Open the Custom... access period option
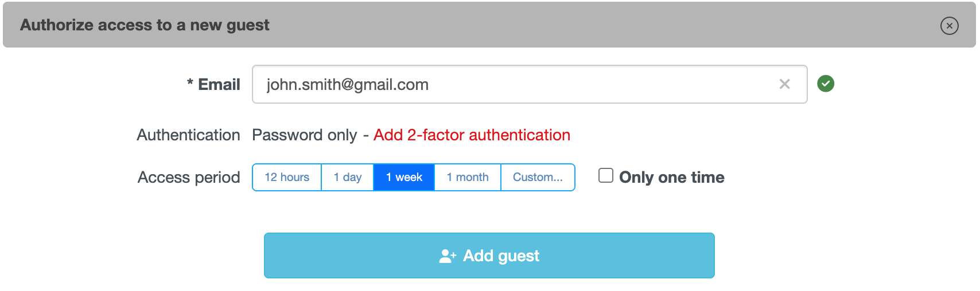This screenshot has height=291, width=980. pyautogui.click(x=538, y=178)
